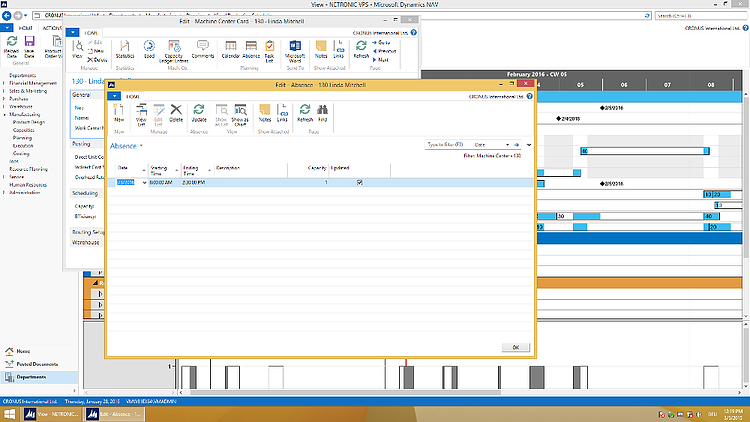Viewport: 750px width, 422px height.
Task: Click the Capacity column header
Action: (x=308, y=170)
